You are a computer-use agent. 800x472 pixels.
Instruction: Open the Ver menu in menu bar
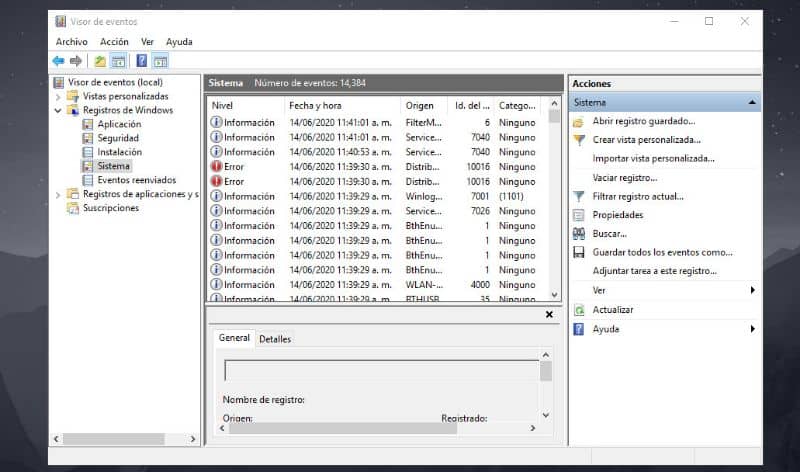[x=147, y=42]
